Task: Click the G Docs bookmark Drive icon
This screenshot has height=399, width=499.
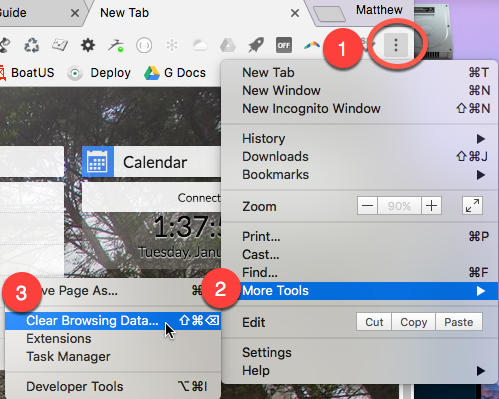Action: coord(152,73)
